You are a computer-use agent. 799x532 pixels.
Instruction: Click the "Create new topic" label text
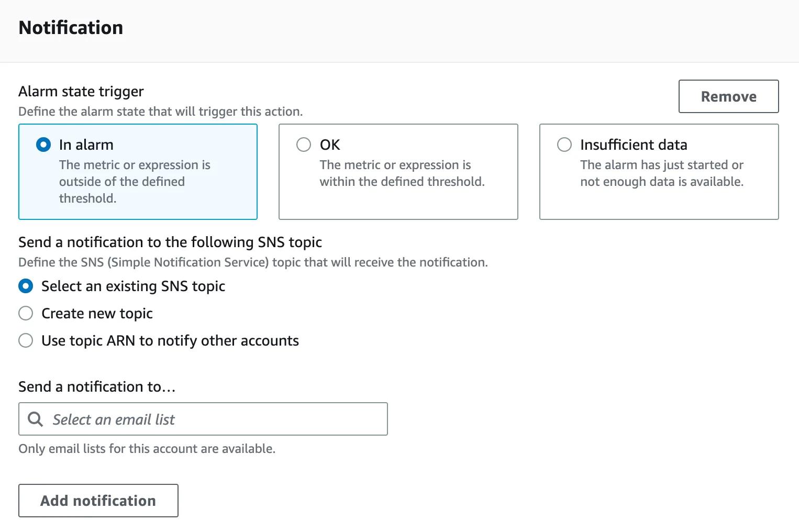point(96,313)
